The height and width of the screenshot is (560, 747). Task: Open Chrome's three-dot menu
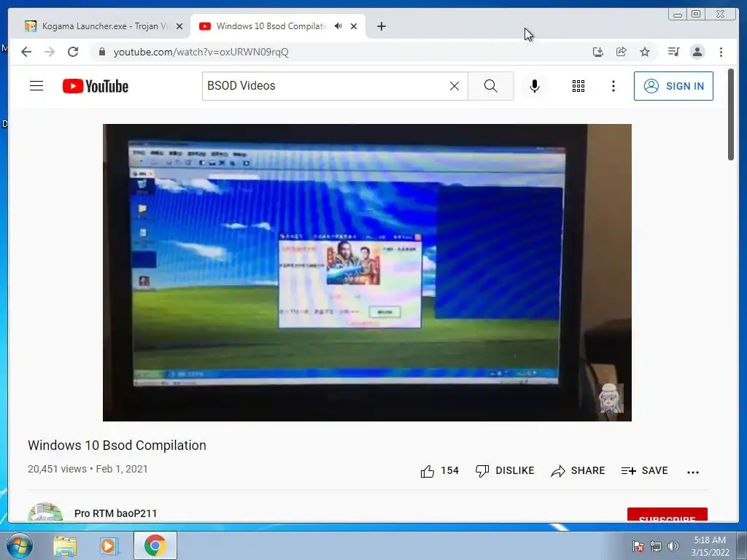(721, 52)
